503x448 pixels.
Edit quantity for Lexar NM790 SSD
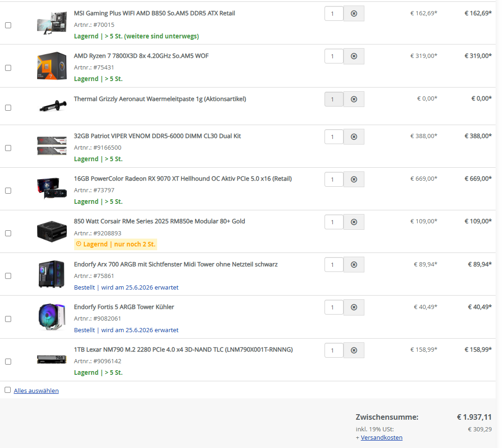click(334, 350)
